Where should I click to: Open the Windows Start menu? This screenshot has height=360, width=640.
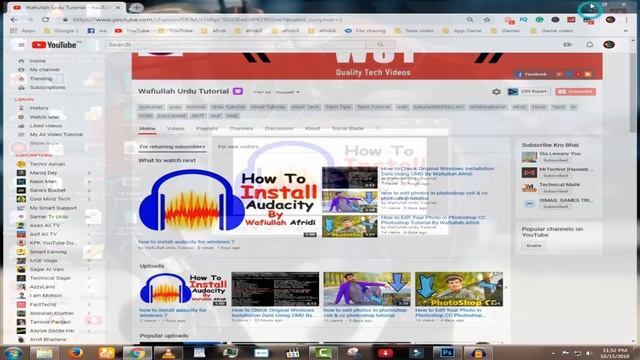12,353
